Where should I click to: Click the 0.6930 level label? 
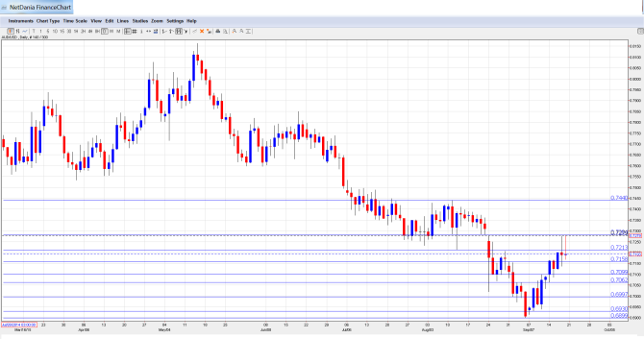pyautogui.click(x=619, y=308)
